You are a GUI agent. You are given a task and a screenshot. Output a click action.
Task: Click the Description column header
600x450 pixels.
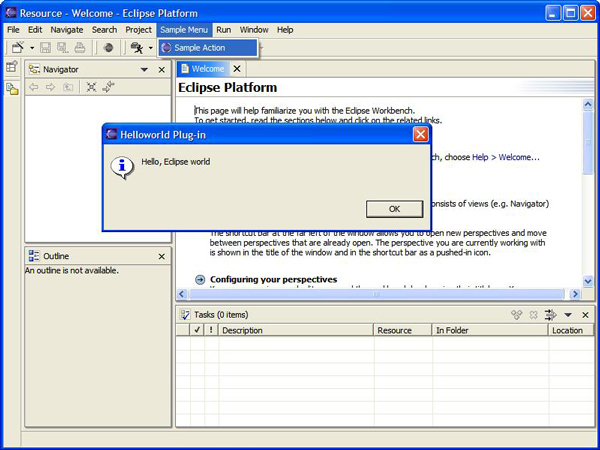click(296, 330)
